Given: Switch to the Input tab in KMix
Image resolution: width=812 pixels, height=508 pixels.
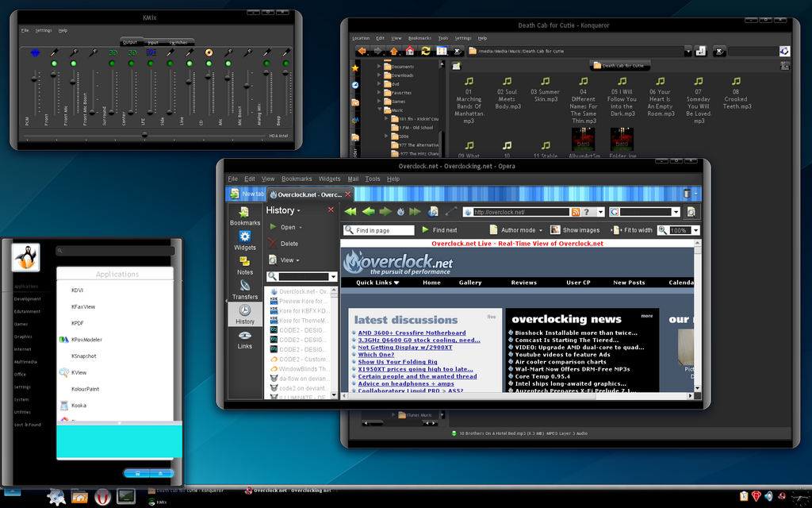Looking at the screenshot, I should click(x=152, y=42).
